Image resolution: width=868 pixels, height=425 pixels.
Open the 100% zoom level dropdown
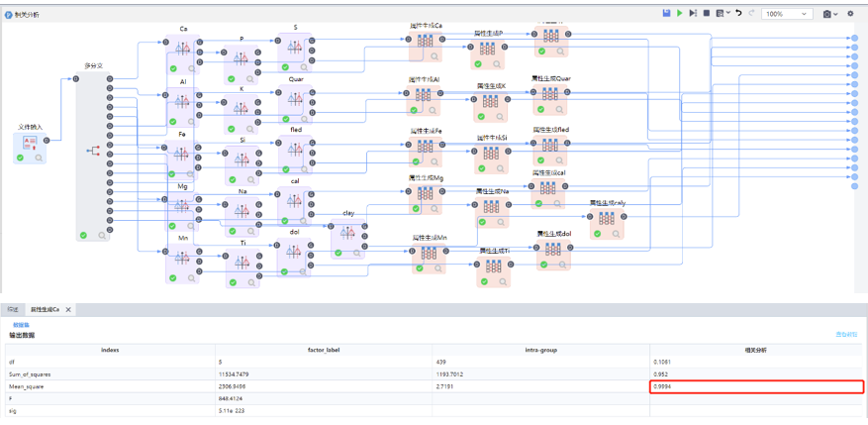(788, 14)
